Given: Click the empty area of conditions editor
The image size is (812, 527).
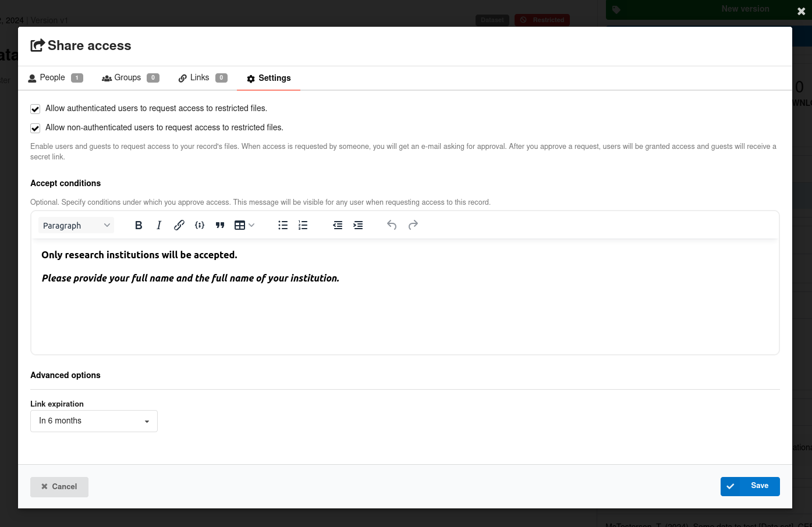Looking at the screenshot, I should pos(405,320).
